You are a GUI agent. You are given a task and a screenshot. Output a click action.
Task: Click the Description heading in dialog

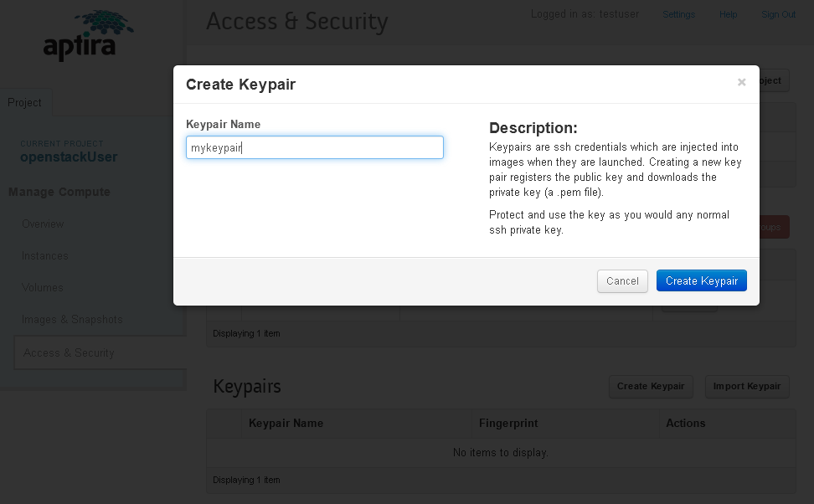point(533,128)
